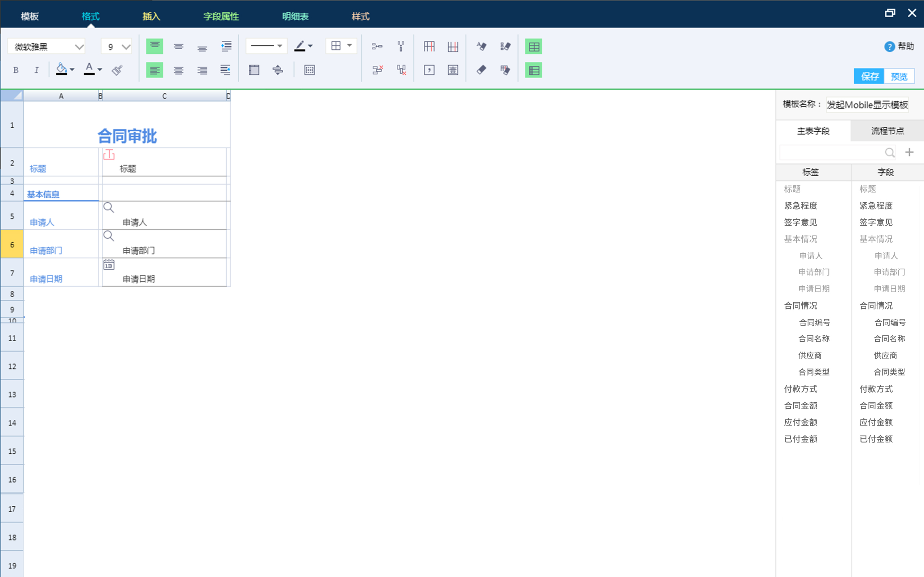Image resolution: width=924 pixels, height=577 pixels.
Task: Click the insert row icon
Action: (377, 47)
